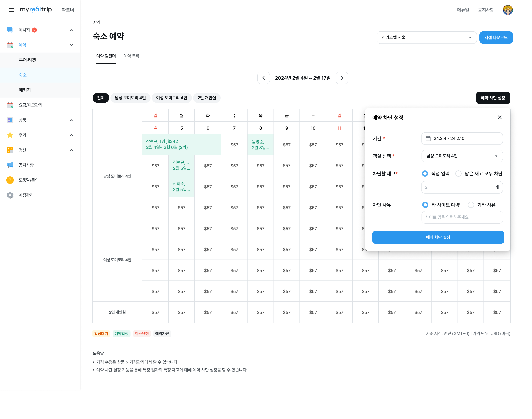This screenshot has height=419, width=532.
Task: Choose 기타 사유 radio option
Action: pos(471,205)
